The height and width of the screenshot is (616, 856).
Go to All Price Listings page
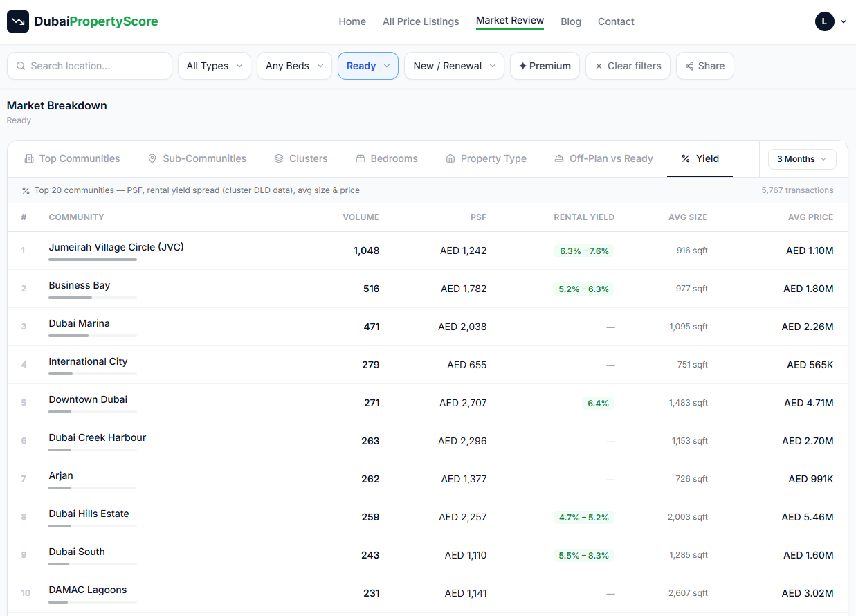(421, 21)
